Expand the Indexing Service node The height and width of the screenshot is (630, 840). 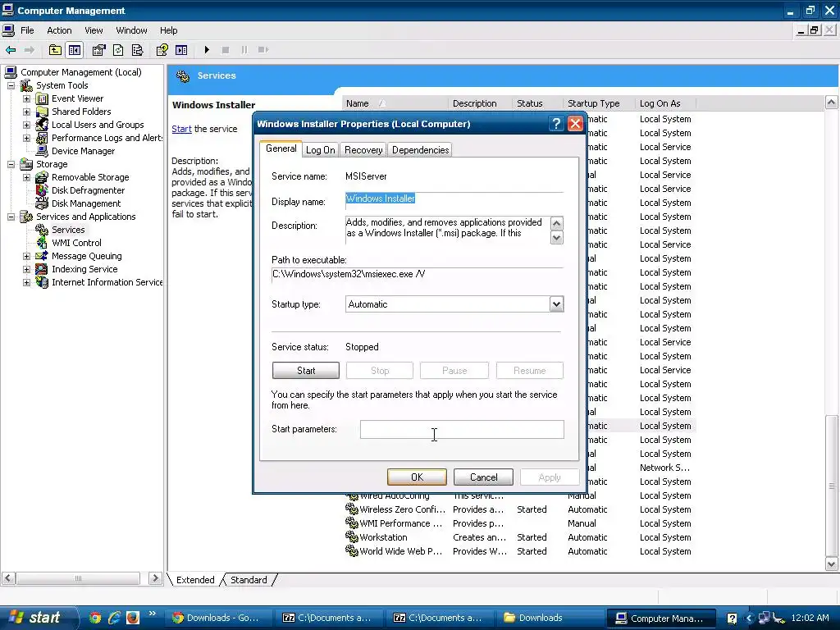[26, 269]
